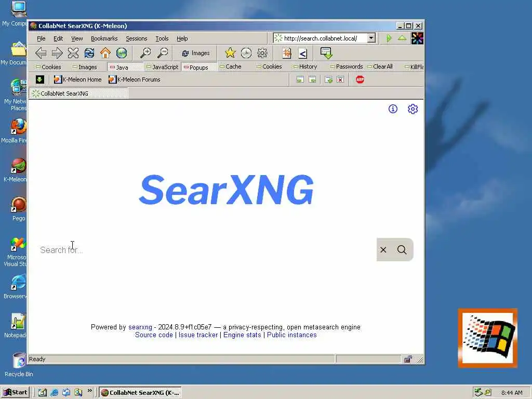Open the Bookmarks menu
The image size is (532, 399).
click(x=104, y=38)
